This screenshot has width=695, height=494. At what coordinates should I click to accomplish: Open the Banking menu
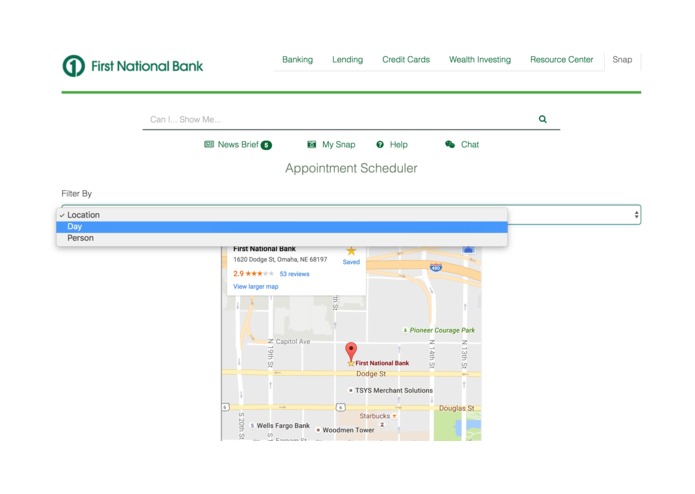(x=297, y=59)
